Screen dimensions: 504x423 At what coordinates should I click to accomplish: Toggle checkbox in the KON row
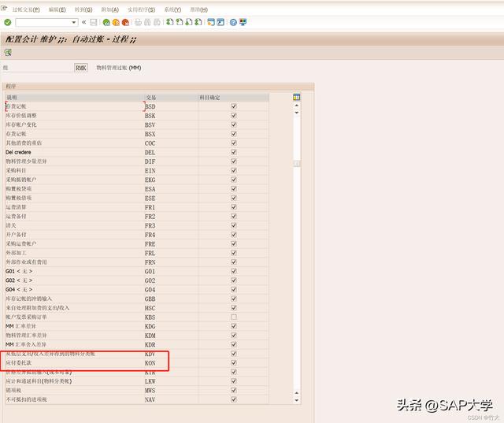233,363
